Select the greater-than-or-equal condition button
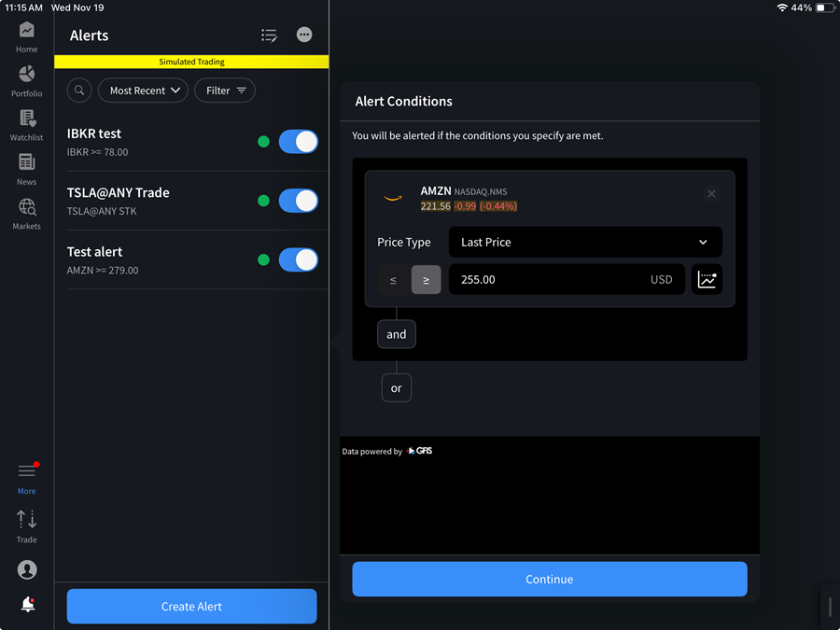The height and width of the screenshot is (630, 840). tap(426, 279)
